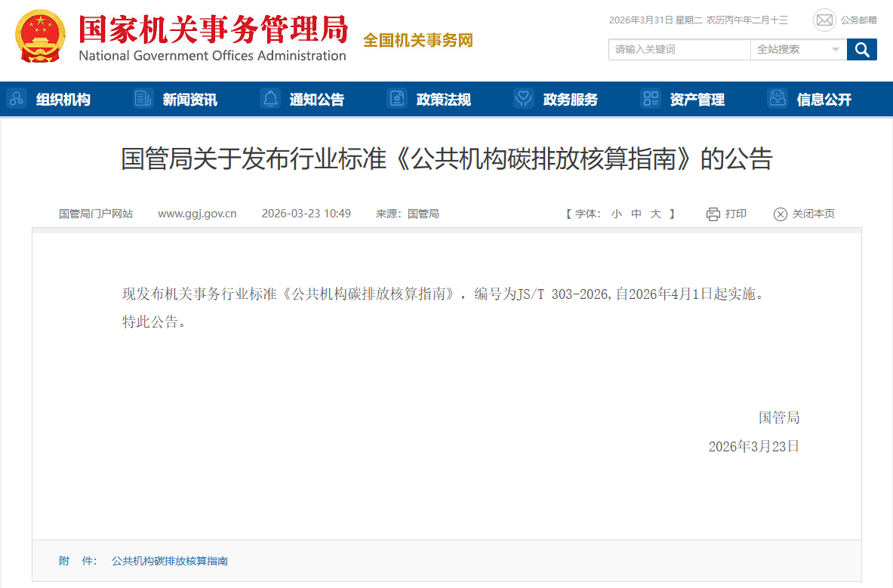Click the 关闭本页 circle-x icon

click(x=781, y=214)
